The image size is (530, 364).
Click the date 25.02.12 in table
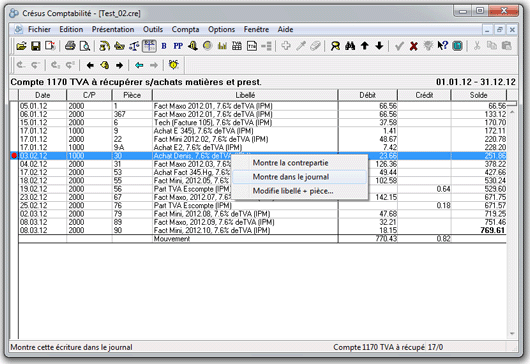(33, 205)
